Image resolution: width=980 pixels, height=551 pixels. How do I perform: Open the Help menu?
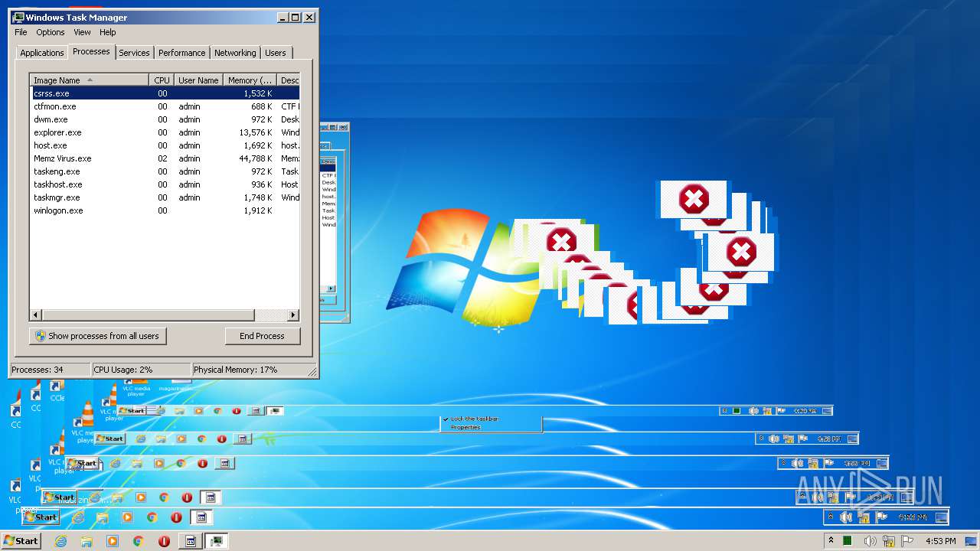point(108,32)
